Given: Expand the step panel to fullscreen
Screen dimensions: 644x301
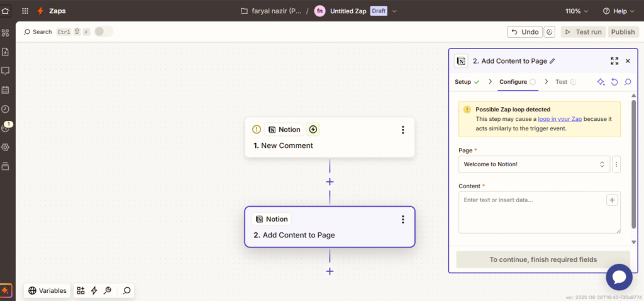Looking at the screenshot, I should click(614, 61).
